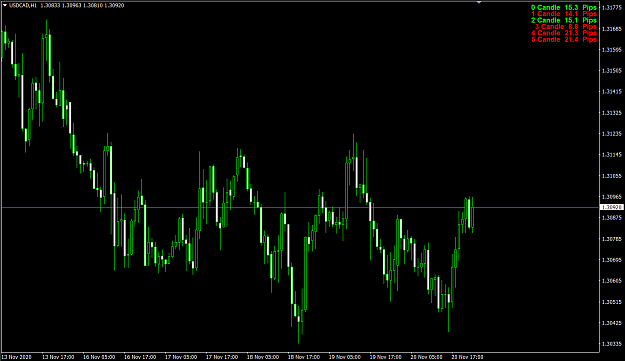
Task: Click the 1.31235 price scale label
Action: pyautogui.click(x=612, y=133)
